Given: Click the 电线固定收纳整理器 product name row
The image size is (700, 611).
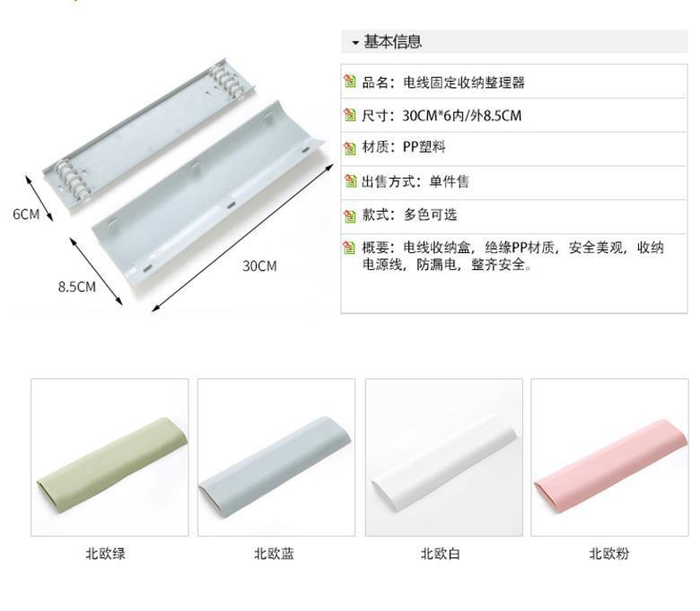Looking at the screenshot, I should 514,82.
